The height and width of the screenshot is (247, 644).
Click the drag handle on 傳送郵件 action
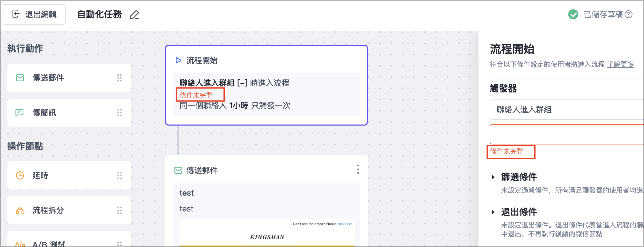tap(119, 78)
